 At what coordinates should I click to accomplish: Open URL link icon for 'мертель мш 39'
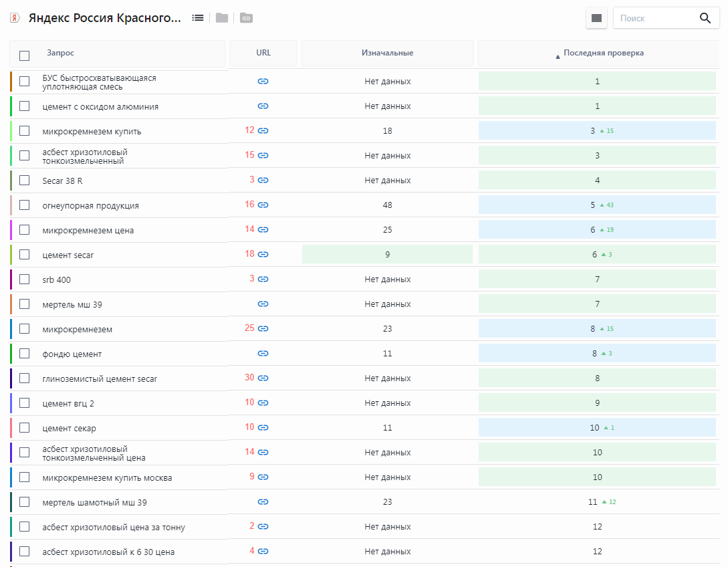click(x=263, y=304)
